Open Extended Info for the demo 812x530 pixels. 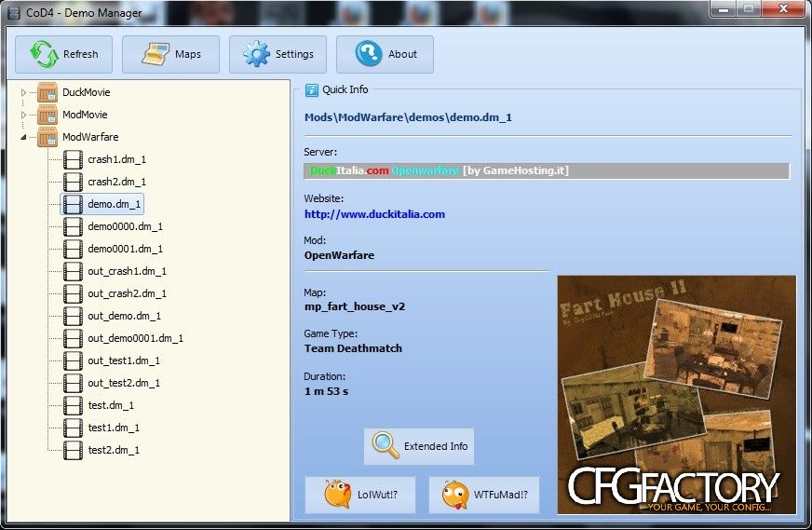(x=419, y=446)
